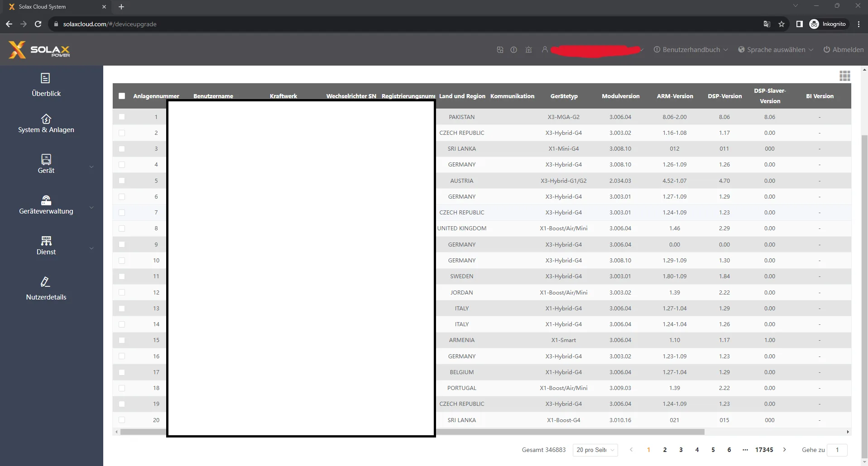The height and width of the screenshot is (466, 868).
Task: Check the box for row 1
Action: [122, 117]
